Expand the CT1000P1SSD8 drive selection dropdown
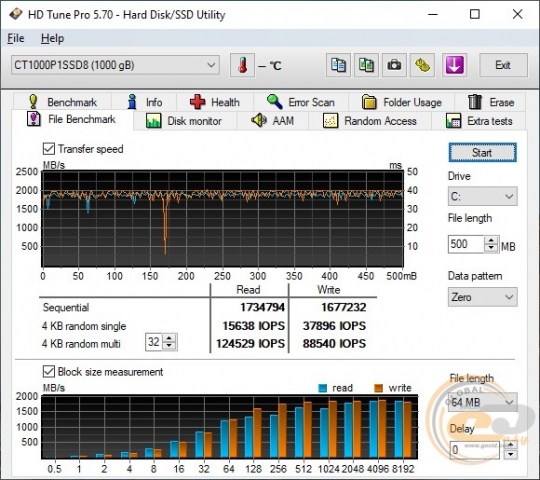Image resolution: width=540 pixels, height=480 pixels. click(x=115, y=65)
